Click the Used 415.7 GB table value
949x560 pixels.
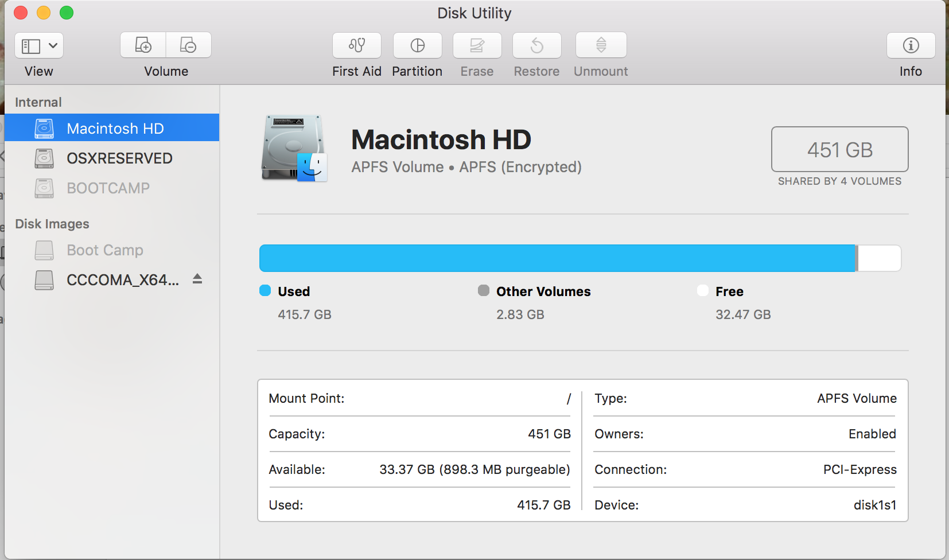[544, 505]
